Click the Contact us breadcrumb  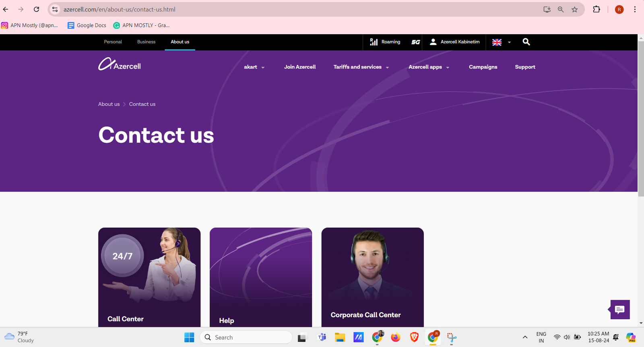click(x=142, y=104)
